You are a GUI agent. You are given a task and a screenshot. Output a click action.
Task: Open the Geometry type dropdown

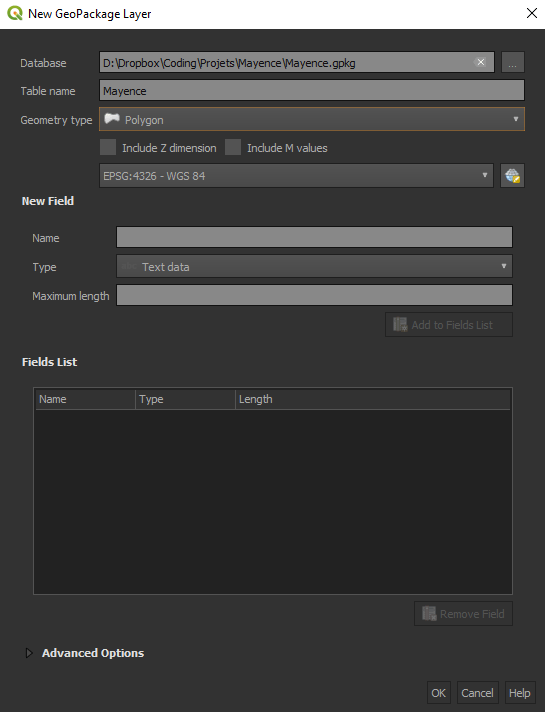click(x=312, y=119)
